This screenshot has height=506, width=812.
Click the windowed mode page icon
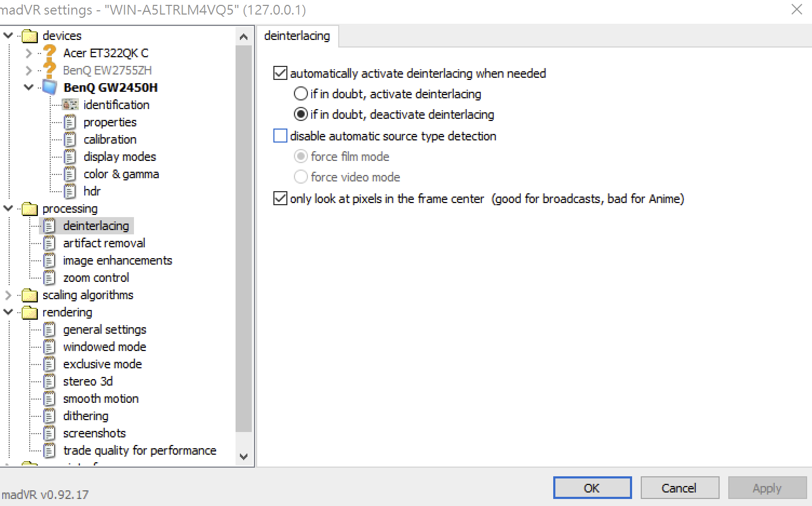[49, 347]
